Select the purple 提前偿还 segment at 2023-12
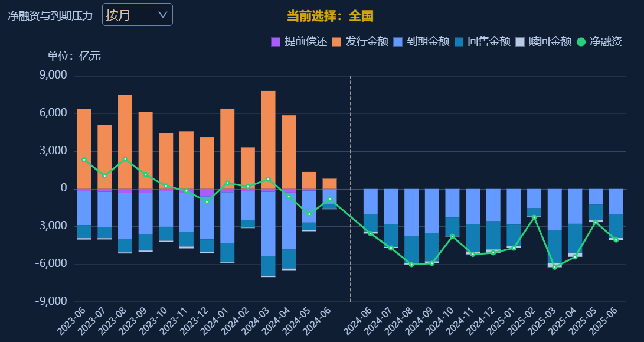644x342 pixels. [207, 193]
